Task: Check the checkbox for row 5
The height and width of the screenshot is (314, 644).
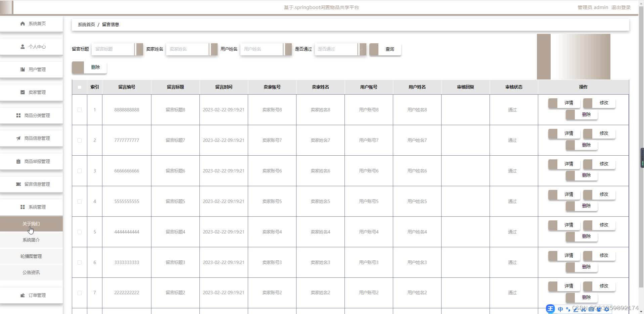Action: (x=80, y=232)
